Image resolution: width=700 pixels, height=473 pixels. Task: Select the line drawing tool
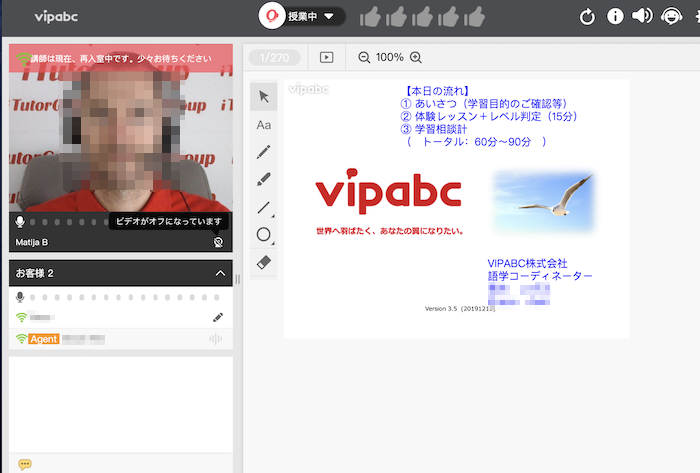coord(264,207)
